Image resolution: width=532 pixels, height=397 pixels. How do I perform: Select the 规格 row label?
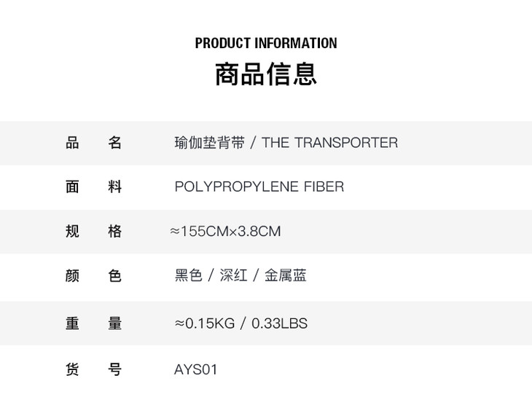tap(93, 232)
